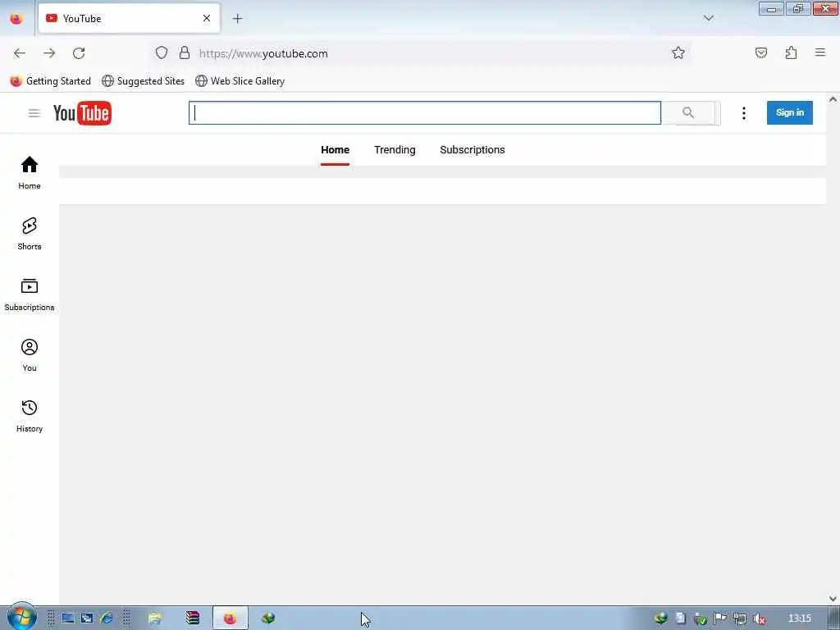
Task: Open the Getting Started bookmark
Action: tap(51, 81)
